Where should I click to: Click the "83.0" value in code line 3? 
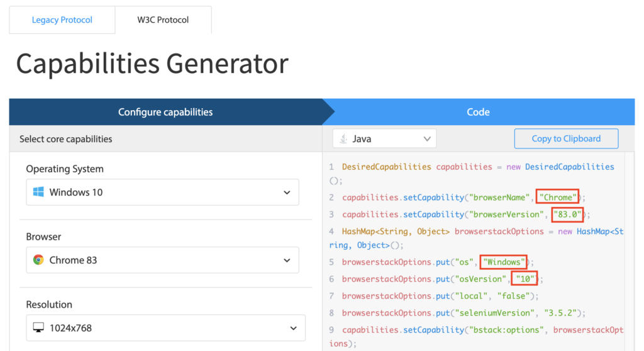(567, 214)
